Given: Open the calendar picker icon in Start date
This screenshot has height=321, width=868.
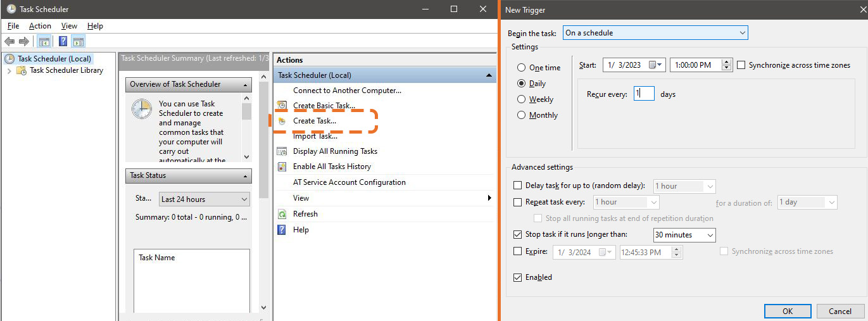Looking at the screenshot, I should (652, 65).
